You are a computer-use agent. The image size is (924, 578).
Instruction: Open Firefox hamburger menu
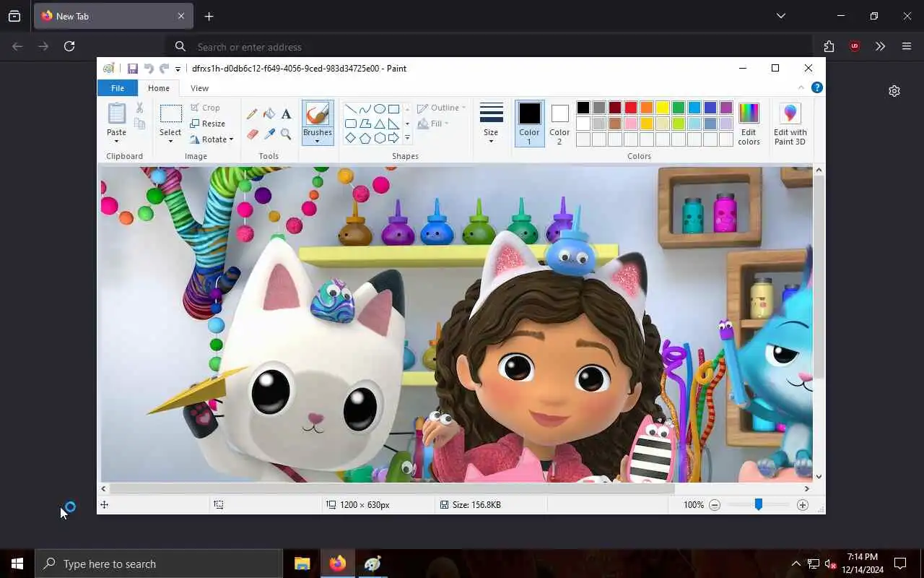coord(907,46)
